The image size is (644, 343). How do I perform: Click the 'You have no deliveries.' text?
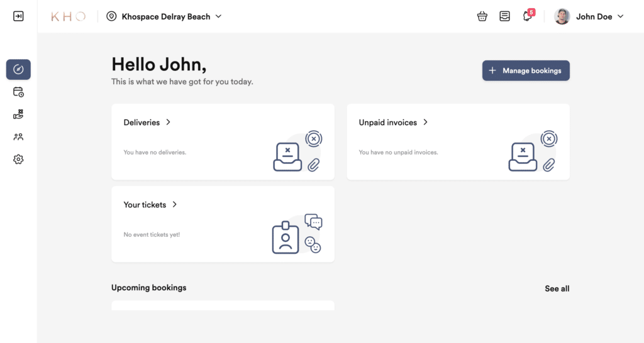coord(155,152)
